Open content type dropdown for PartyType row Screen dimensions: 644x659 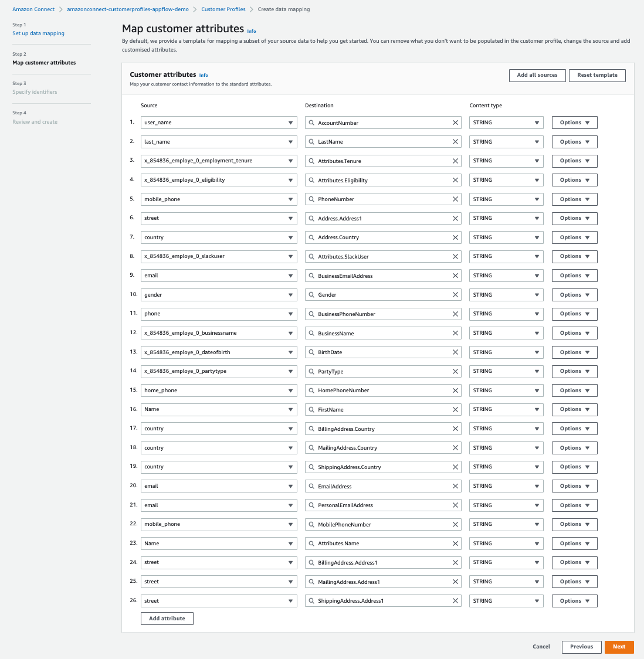tap(506, 371)
